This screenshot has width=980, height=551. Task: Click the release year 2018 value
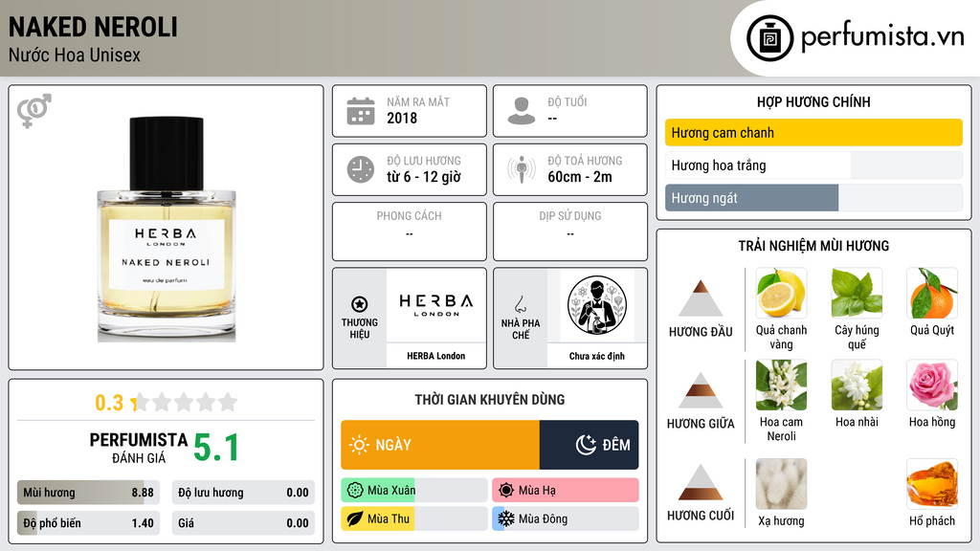point(402,118)
